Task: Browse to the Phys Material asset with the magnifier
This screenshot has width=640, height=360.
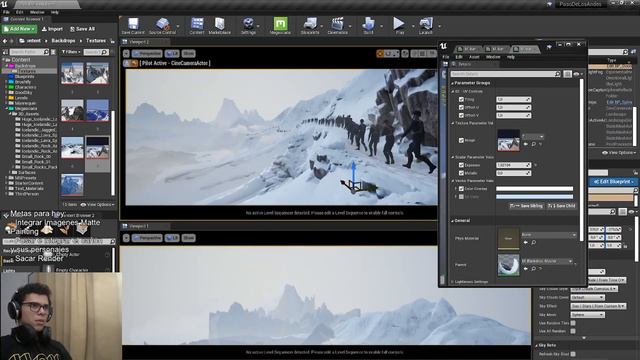Action: coord(533,242)
